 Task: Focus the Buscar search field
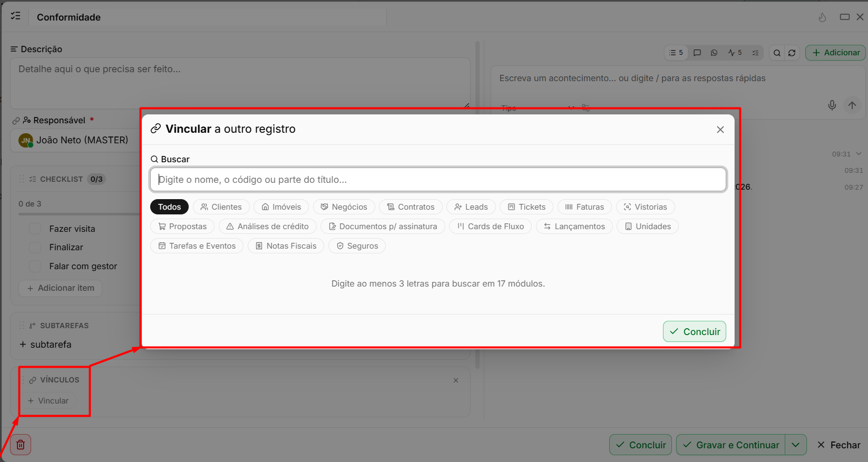[x=438, y=180]
